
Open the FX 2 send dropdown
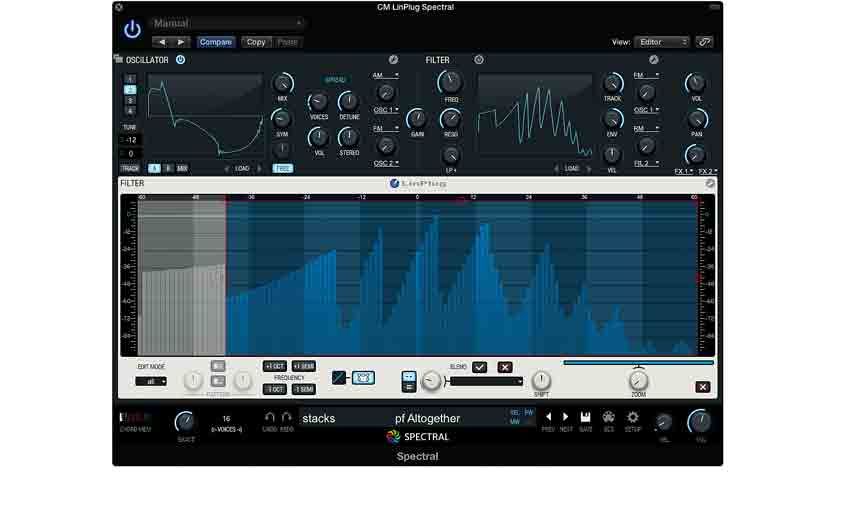(707, 171)
